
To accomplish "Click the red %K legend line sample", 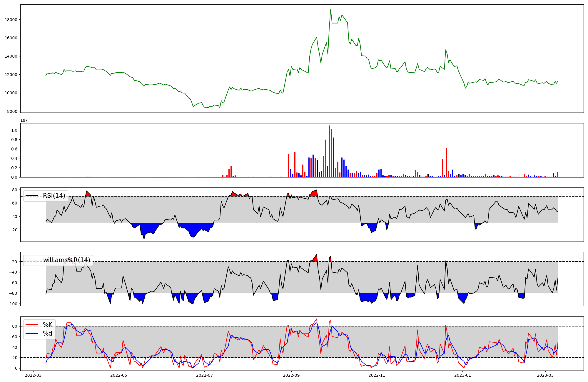I will [32, 325].
